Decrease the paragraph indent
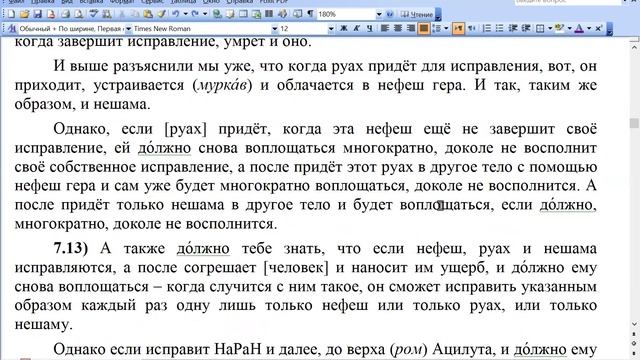The image size is (640, 360). click(513, 29)
